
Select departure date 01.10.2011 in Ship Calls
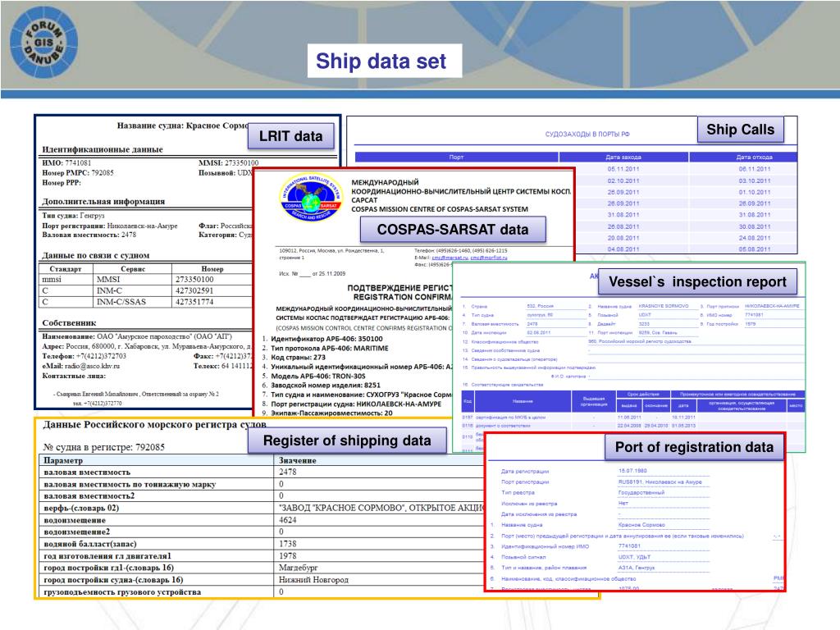(x=755, y=192)
